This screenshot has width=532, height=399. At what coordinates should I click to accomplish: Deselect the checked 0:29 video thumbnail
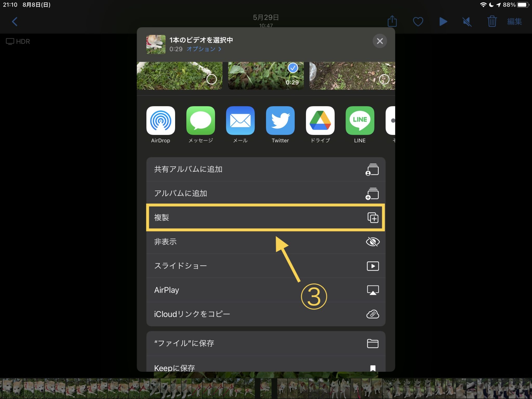pyautogui.click(x=292, y=68)
